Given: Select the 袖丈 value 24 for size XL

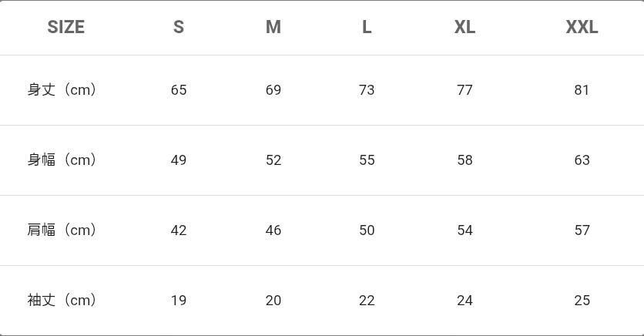Looking at the screenshot, I should tap(465, 301).
